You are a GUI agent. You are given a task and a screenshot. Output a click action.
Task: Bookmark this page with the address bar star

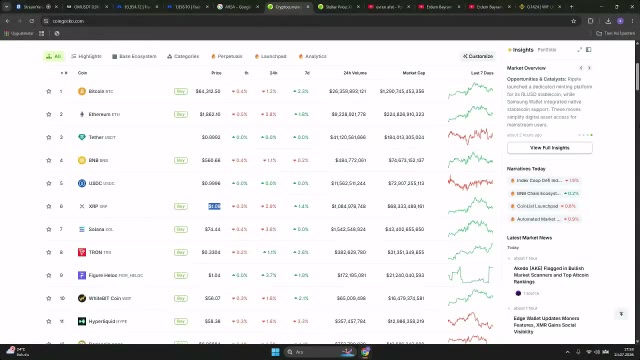(x=573, y=21)
